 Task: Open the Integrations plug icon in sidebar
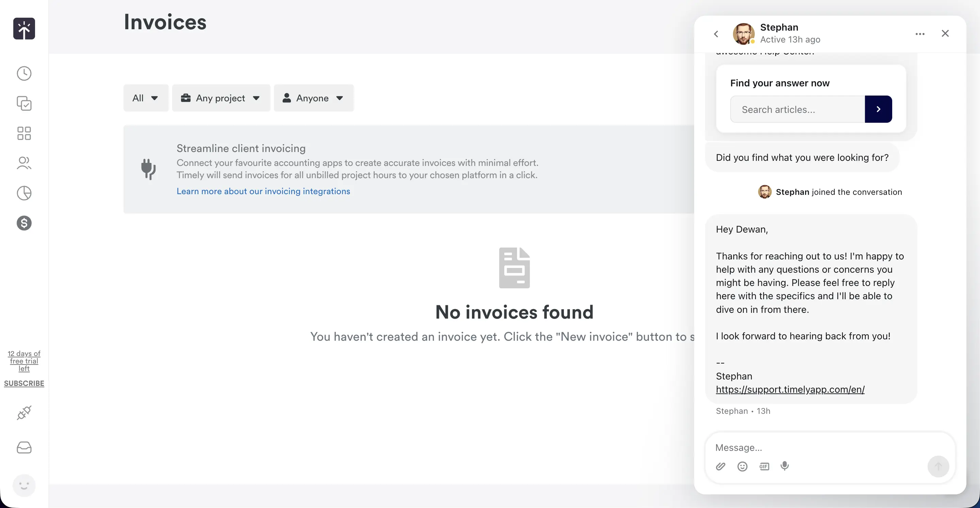(x=24, y=412)
